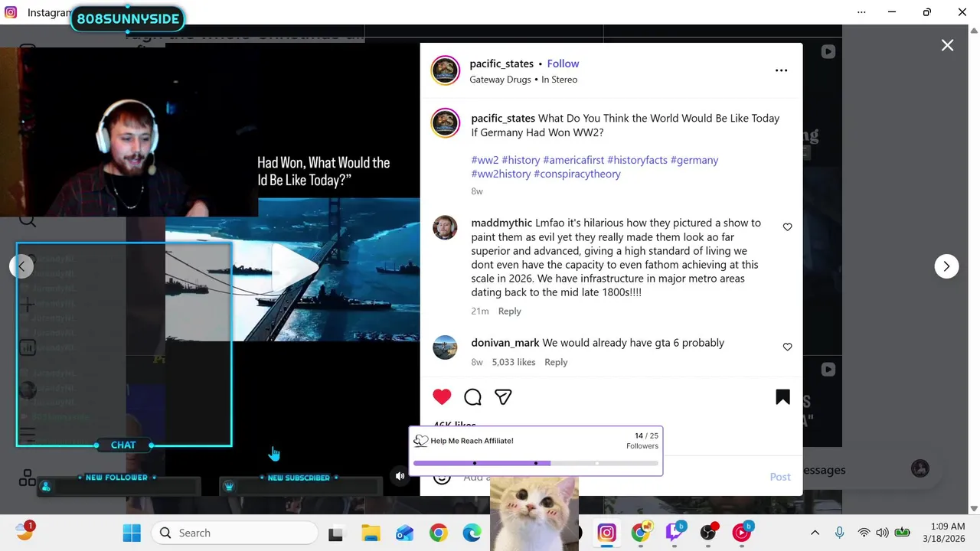Viewport: 980px width, 551px height.
Task: Follow pacific_states
Action: coord(563,64)
